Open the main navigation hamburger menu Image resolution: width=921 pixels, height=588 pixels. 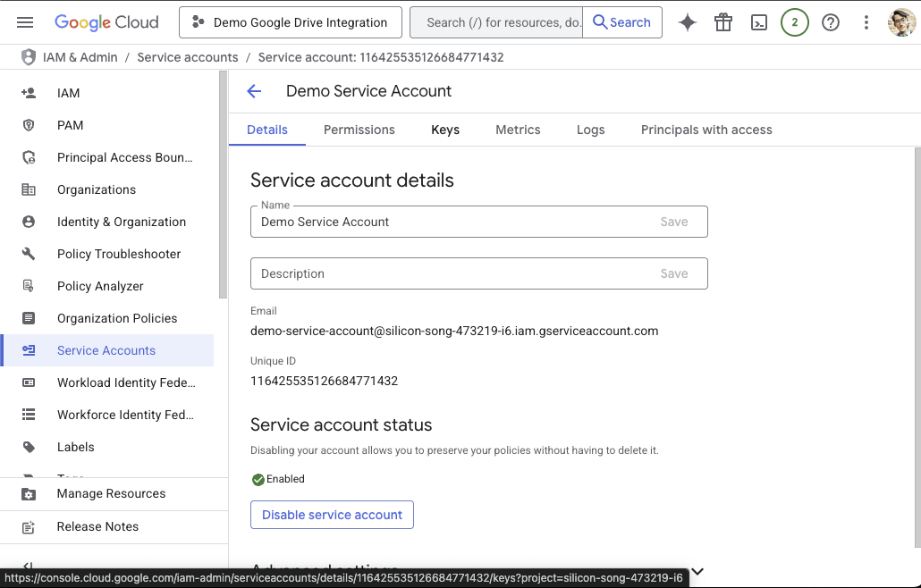[25, 22]
